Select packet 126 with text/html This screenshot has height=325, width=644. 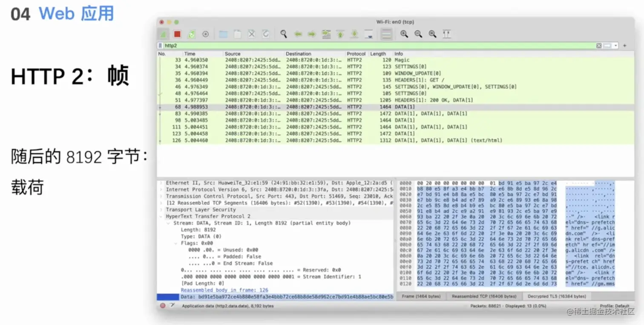click(x=396, y=140)
